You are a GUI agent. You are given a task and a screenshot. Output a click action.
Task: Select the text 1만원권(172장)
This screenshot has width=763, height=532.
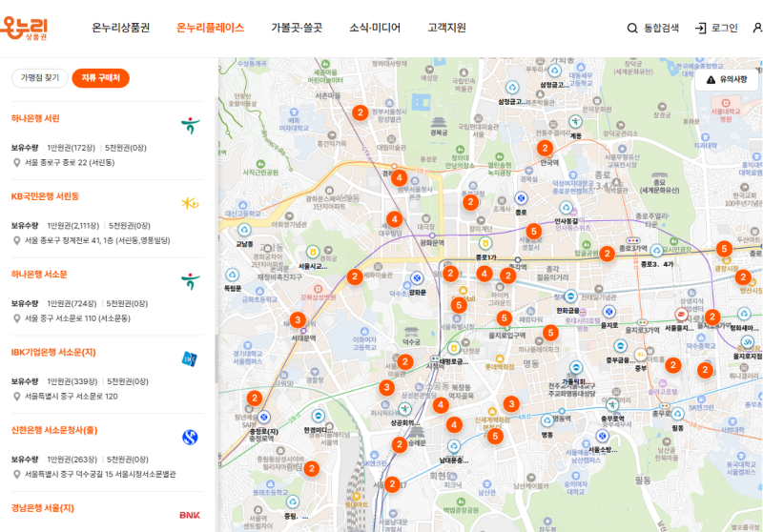[x=71, y=148]
